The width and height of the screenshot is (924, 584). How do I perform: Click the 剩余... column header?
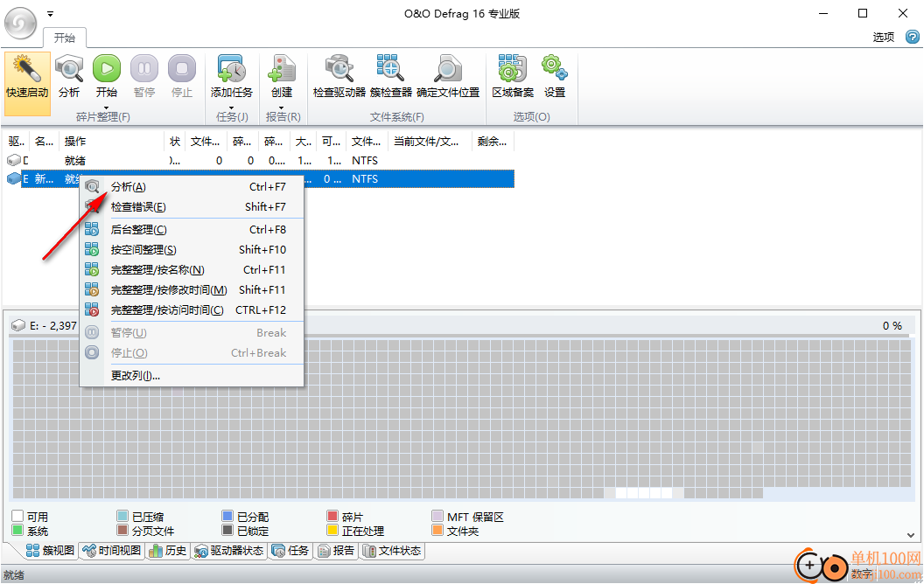click(x=493, y=142)
